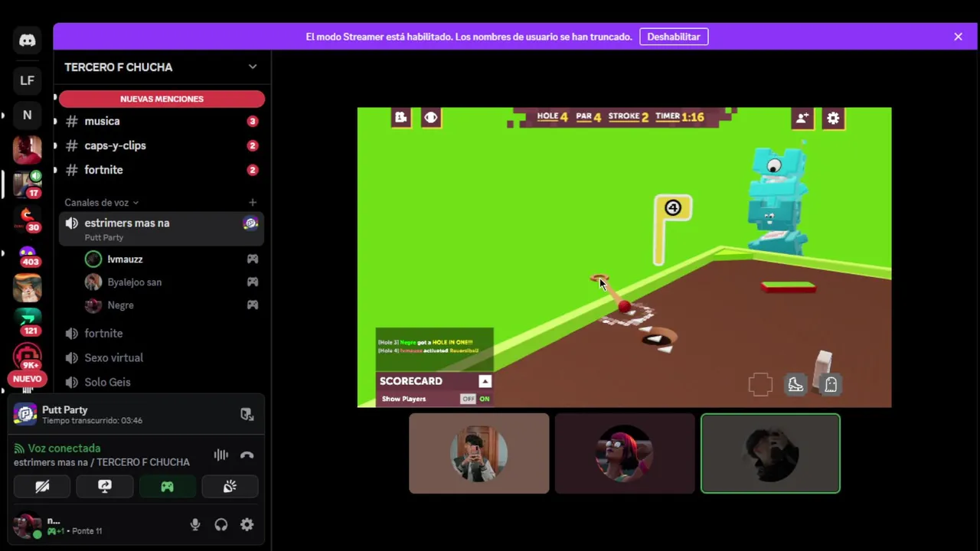Invite players with in-game add-user icon
This screenshot has width=980, height=551.
pyautogui.click(x=802, y=118)
